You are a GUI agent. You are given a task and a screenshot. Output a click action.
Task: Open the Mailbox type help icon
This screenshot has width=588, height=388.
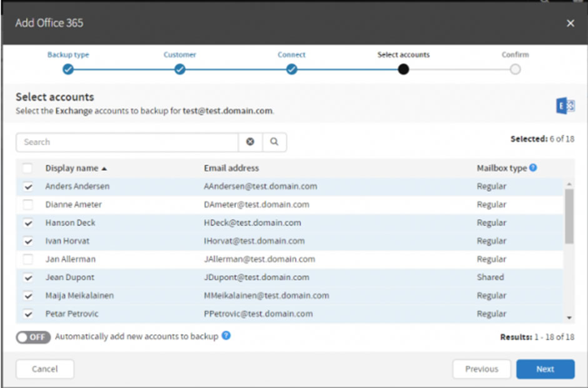point(533,168)
